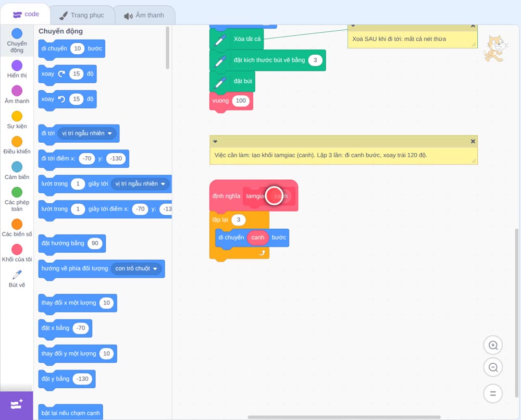Click the cat sprite watermark thumbnail

point(495,48)
